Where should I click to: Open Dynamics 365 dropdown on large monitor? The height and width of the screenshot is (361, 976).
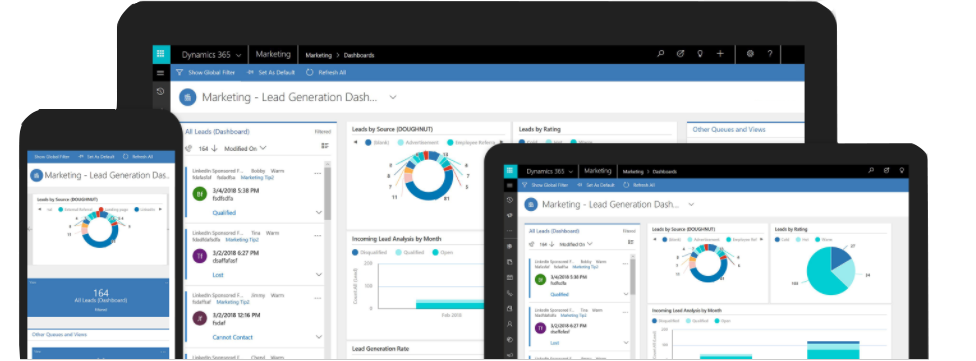(212, 55)
